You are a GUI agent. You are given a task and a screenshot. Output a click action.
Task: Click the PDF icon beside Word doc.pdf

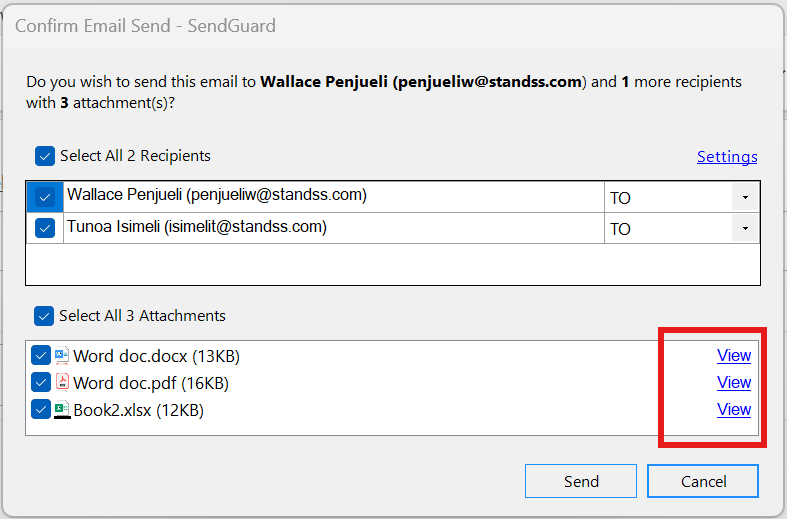(62, 382)
